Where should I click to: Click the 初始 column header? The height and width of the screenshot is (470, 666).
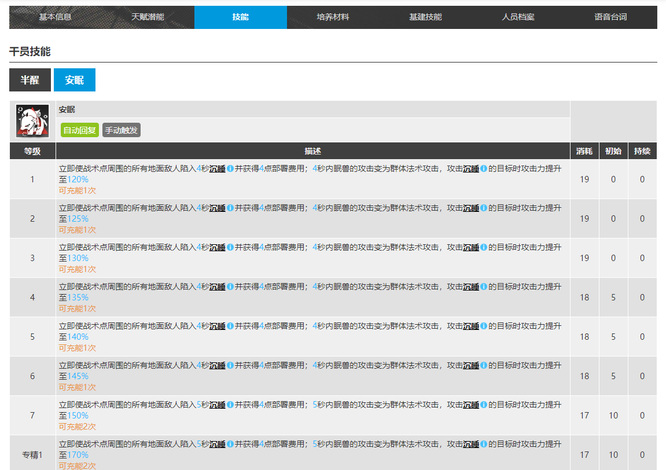pyautogui.click(x=613, y=151)
